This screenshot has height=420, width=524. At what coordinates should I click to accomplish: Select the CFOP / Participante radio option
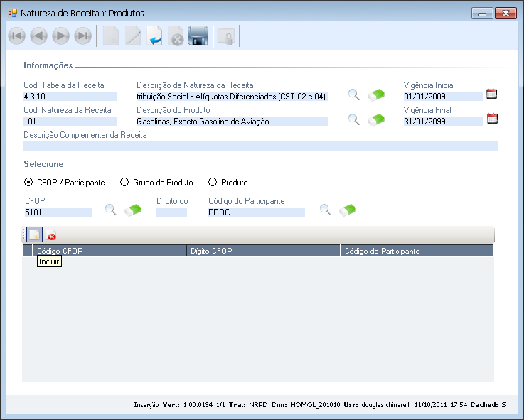[x=28, y=183]
